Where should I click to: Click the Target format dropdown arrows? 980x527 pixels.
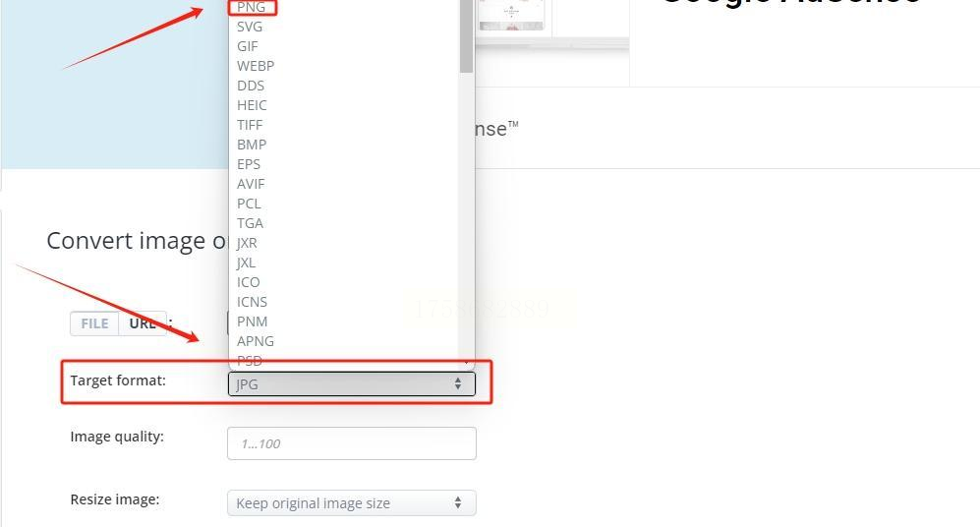tap(458, 383)
